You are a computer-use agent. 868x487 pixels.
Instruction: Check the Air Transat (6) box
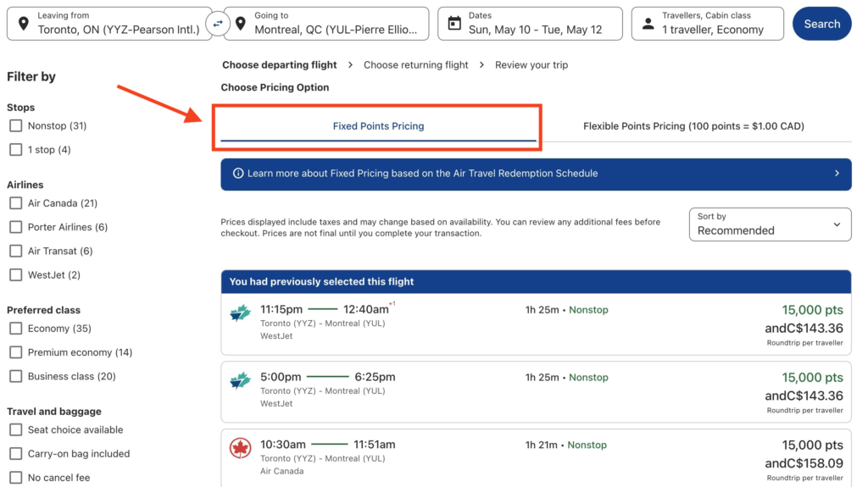coord(16,251)
